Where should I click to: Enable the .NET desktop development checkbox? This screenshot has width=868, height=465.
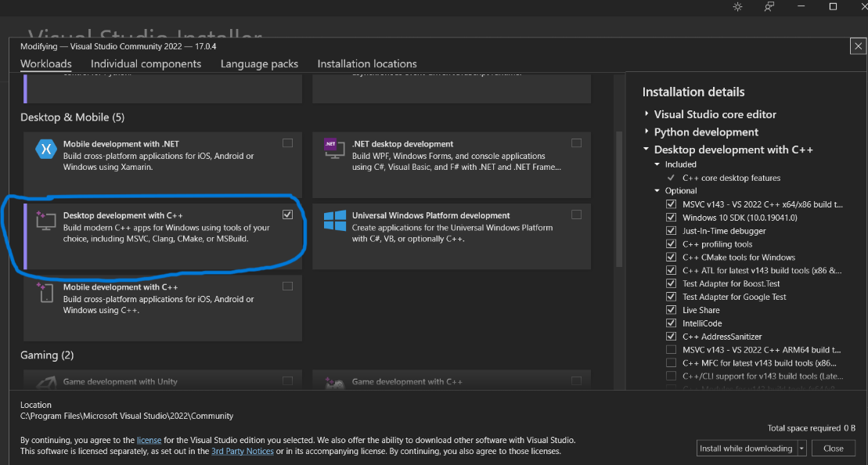click(576, 143)
